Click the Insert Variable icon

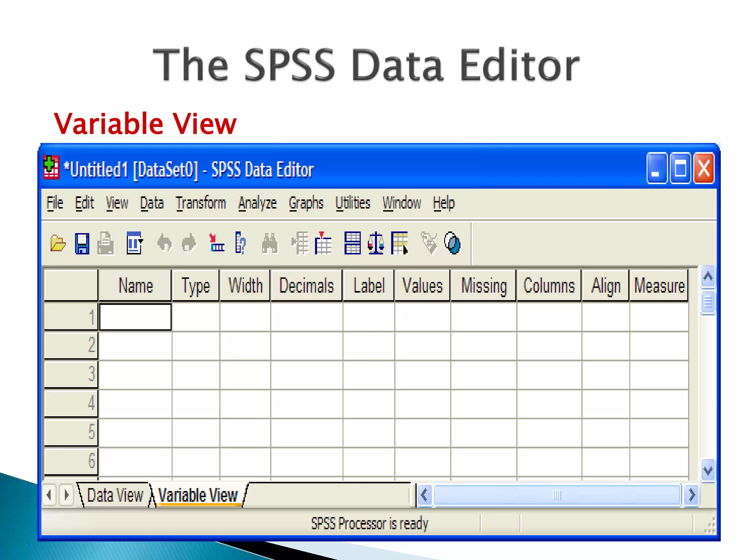pyautogui.click(x=323, y=243)
